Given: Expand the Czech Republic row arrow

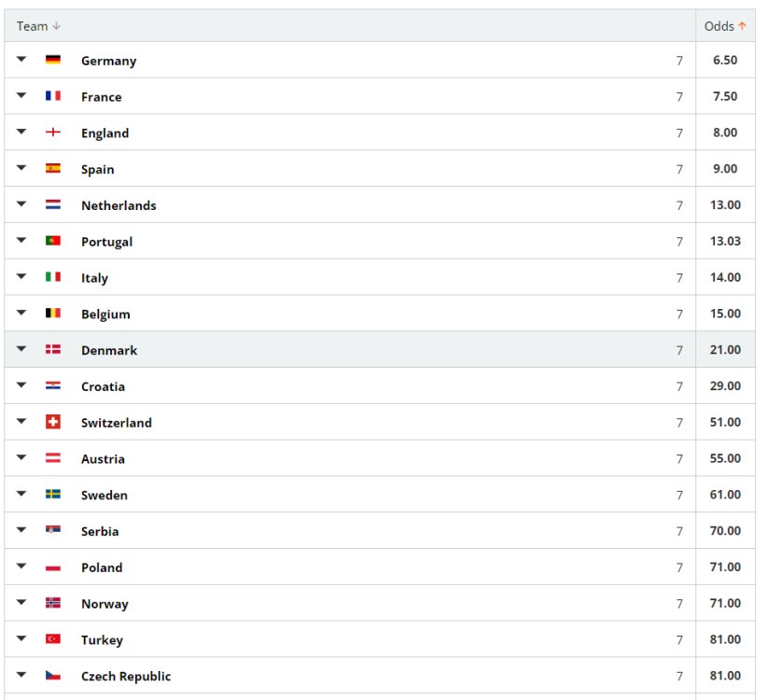Looking at the screenshot, I should (21, 676).
